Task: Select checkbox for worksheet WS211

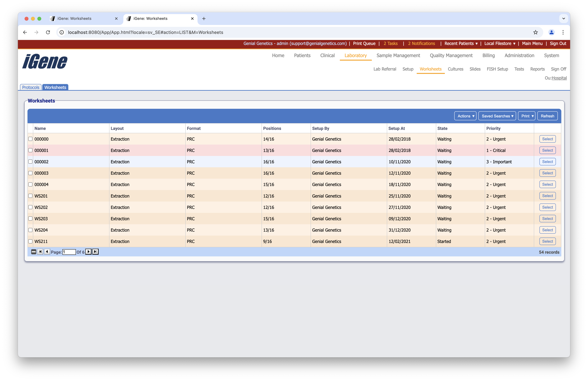Action: [30, 241]
